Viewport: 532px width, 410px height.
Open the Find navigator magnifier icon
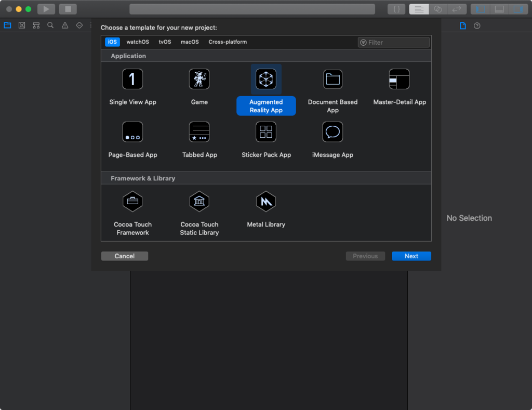[x=50, y=25]
